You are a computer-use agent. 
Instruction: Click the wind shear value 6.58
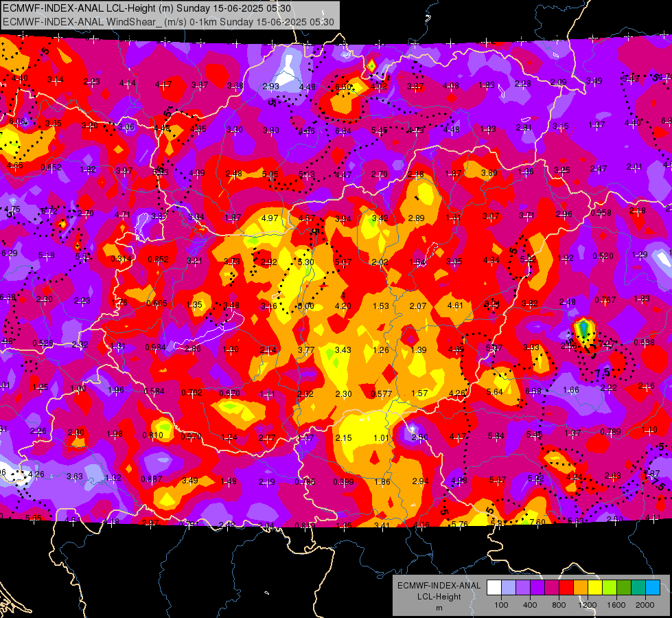(533, 391)
